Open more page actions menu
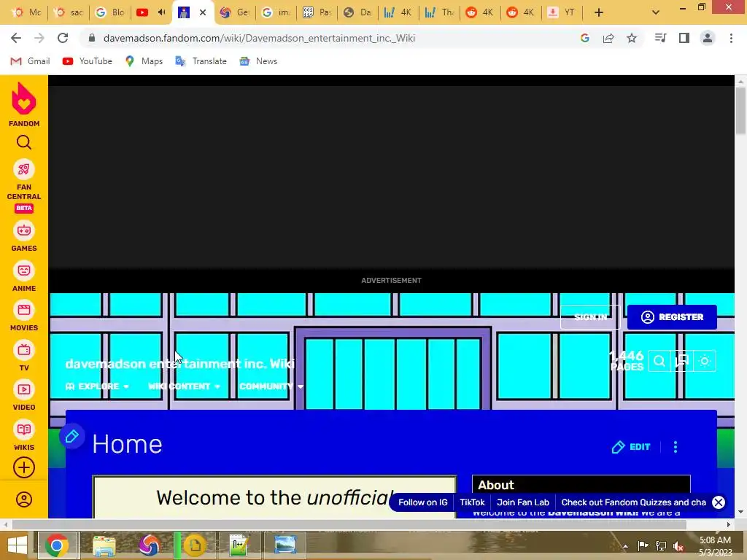Image resolution: width=747 pixels, height=560 pixels. (x=675, y=447)
